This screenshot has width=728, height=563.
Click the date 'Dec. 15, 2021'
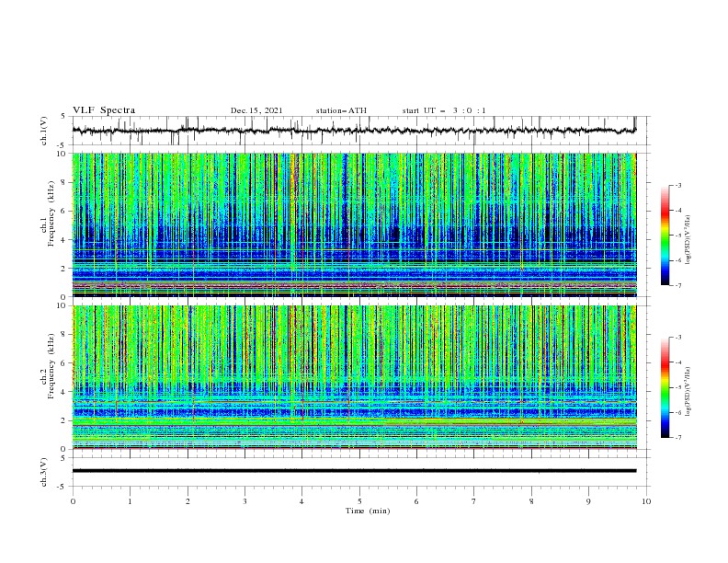[x=256, y=110]
